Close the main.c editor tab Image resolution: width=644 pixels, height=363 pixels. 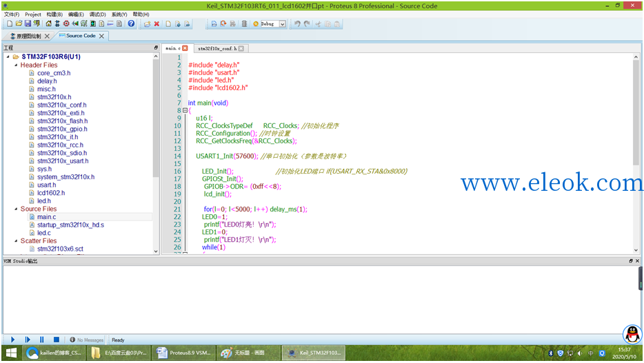pos(185,48)
